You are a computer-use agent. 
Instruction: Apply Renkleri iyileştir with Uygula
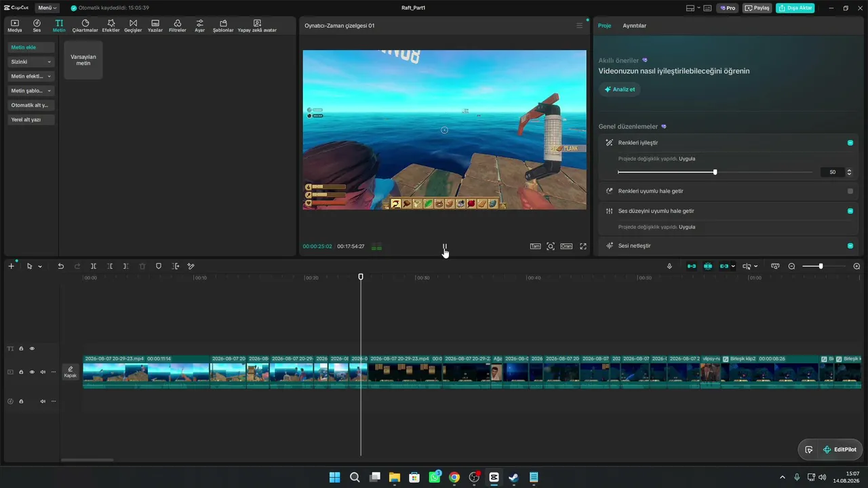[x=687, y=159]
